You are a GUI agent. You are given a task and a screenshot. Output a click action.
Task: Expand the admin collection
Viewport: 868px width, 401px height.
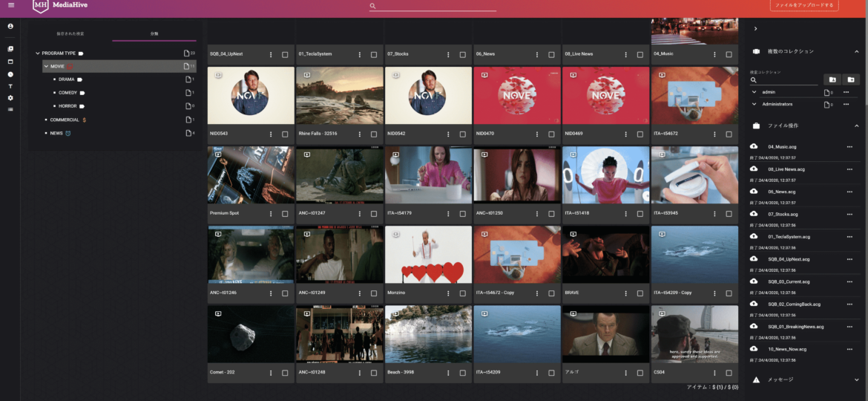[x=754, y=92]
